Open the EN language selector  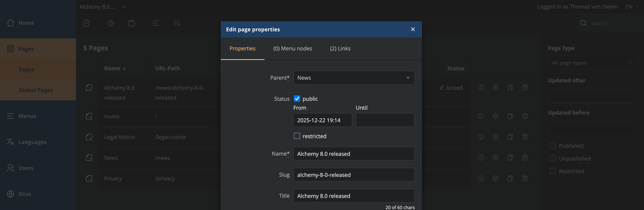tap(631, 7)
